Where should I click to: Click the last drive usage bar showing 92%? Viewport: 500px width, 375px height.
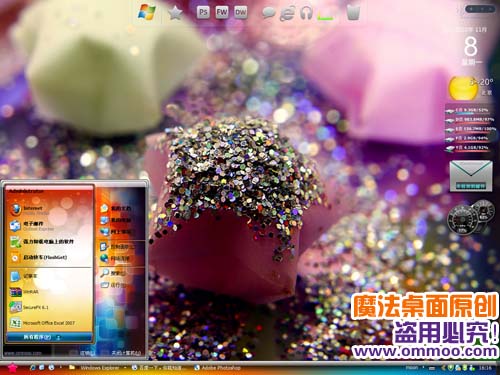pyautogui.click(x=468, y=148)
